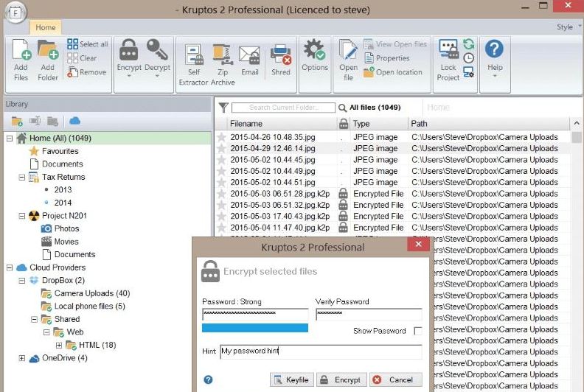
Task: Click the Email icon
Action: coord(249,55)
